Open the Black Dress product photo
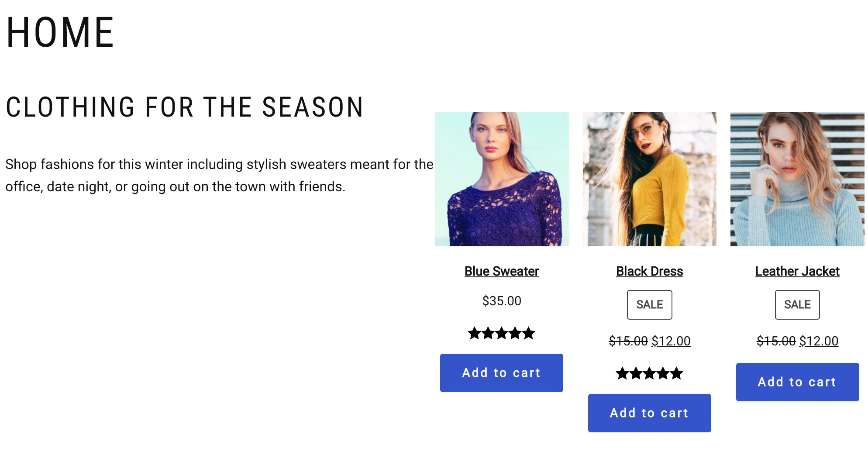 pyautogui.click(x=649, y=179)
